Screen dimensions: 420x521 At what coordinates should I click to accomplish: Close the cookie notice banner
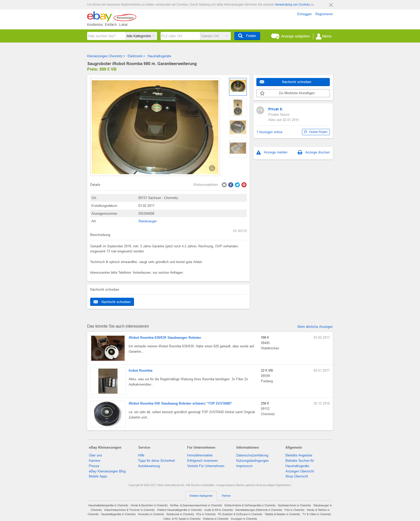point(331,5)
